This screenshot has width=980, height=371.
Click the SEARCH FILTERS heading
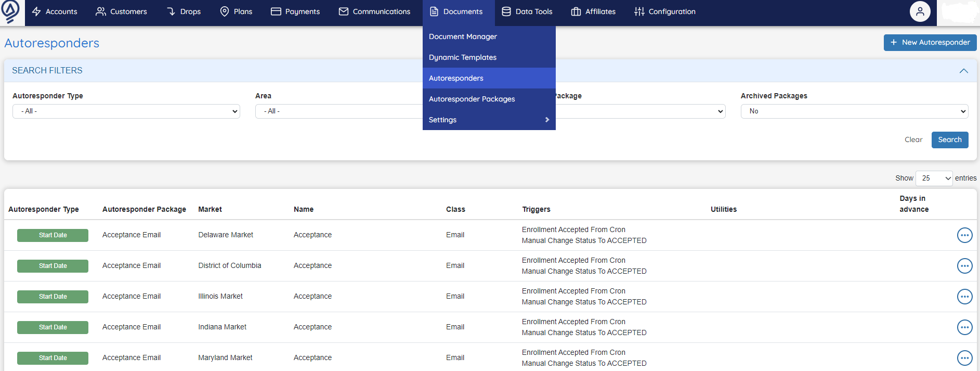(x=47, y=71)
